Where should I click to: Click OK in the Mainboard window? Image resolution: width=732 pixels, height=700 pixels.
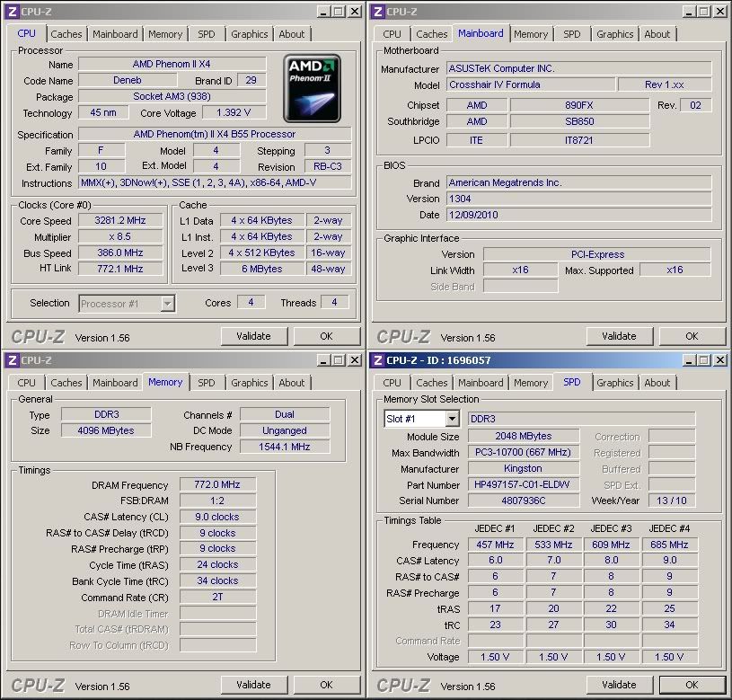tap(692, 336)
